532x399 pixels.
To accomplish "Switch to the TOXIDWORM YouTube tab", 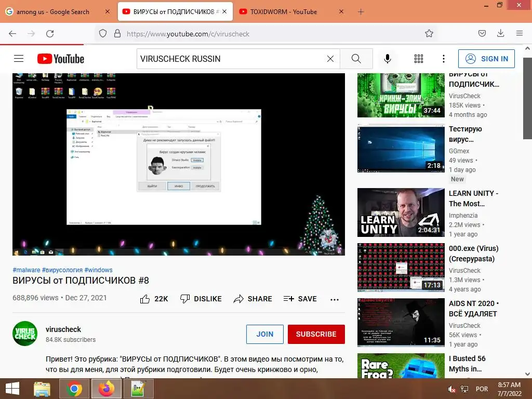I will coord(283,12).
